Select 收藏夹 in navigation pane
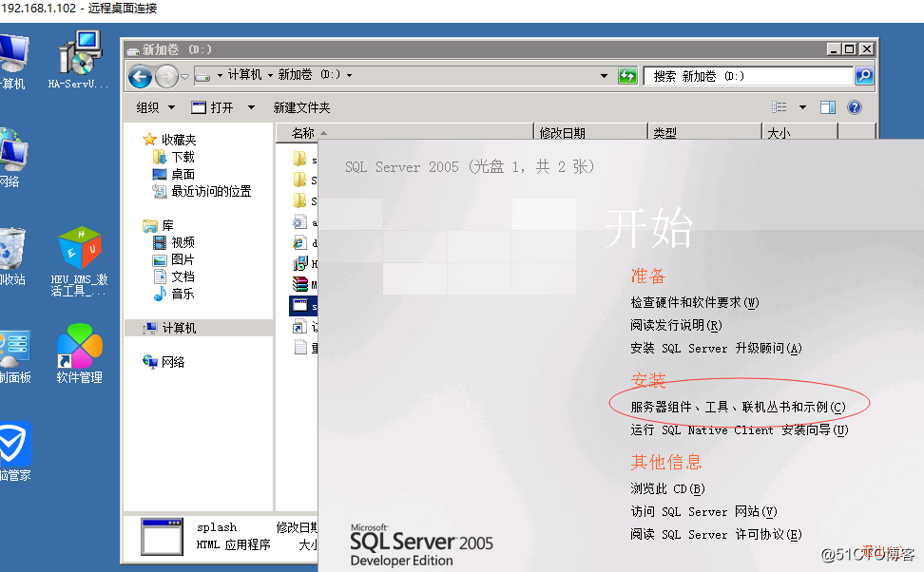Viewport: 924px width, 572px height. 170,140
